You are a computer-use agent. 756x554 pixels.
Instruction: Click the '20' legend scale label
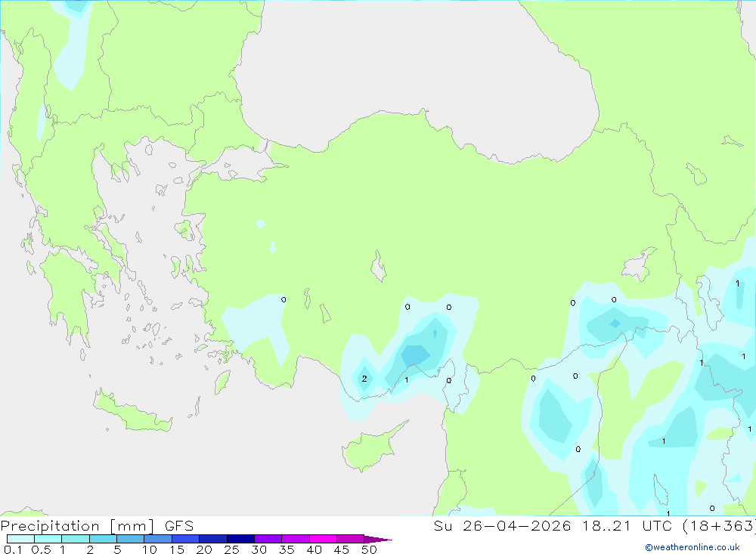point(204,549)
